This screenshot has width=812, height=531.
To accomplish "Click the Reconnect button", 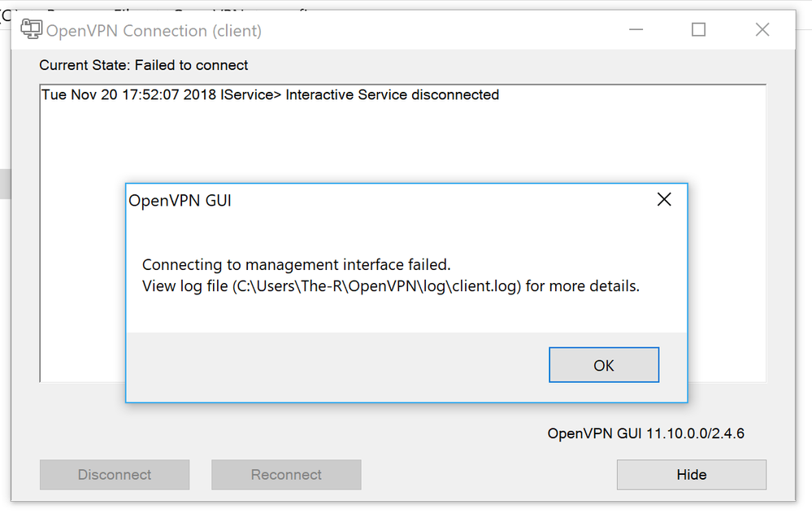I will [x=286, y=475].
